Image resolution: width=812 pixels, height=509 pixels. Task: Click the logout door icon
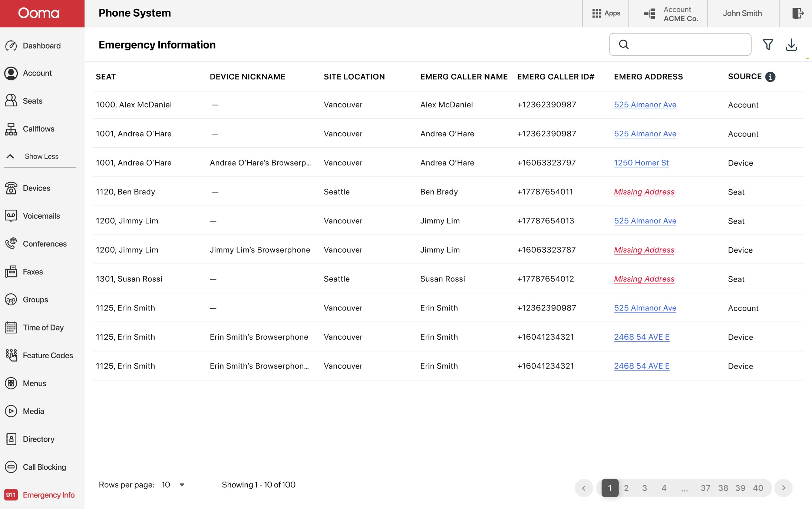[x=797, y=13]
